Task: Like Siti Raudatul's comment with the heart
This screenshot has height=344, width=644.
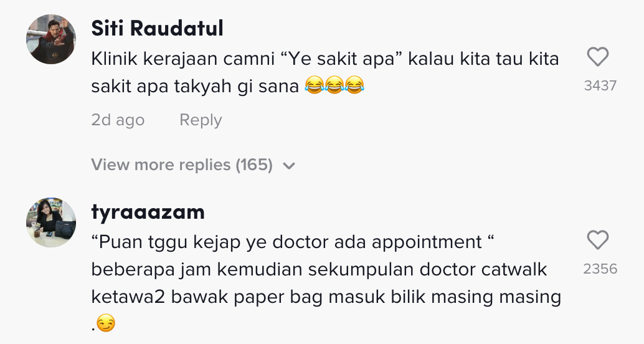Action: (597, 57)
